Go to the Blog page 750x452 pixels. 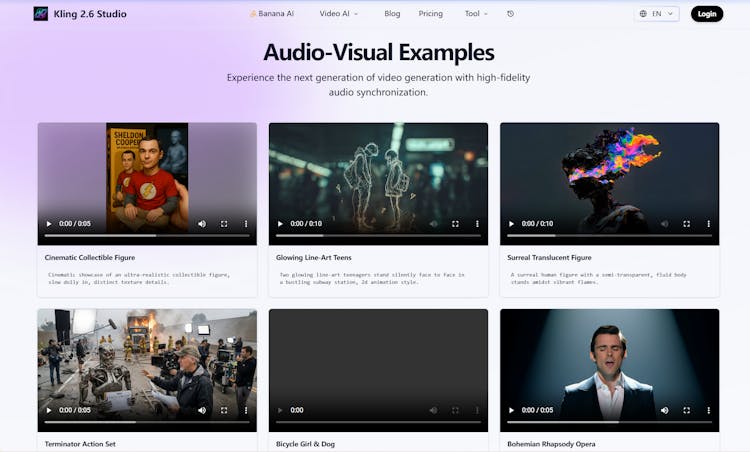[392, 14]
